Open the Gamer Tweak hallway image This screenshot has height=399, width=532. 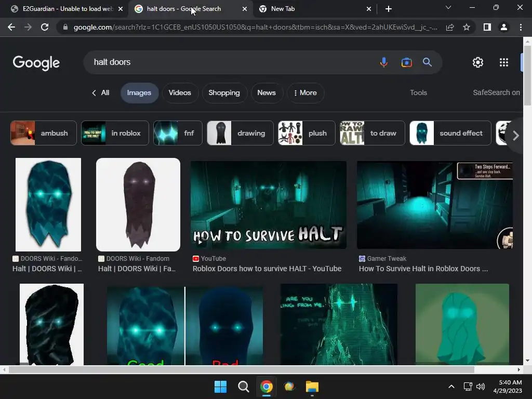pyautogui.click(x=435, y=205)
